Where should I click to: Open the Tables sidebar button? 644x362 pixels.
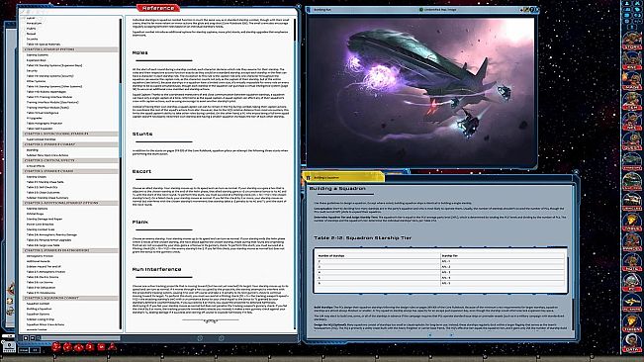click(x=632, y=222)
